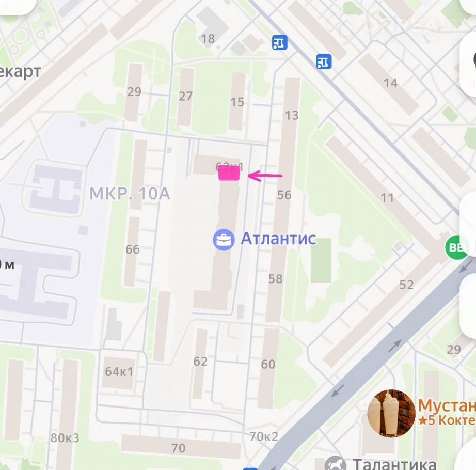Tap the Талантика place label

click(x=394, y=464)
